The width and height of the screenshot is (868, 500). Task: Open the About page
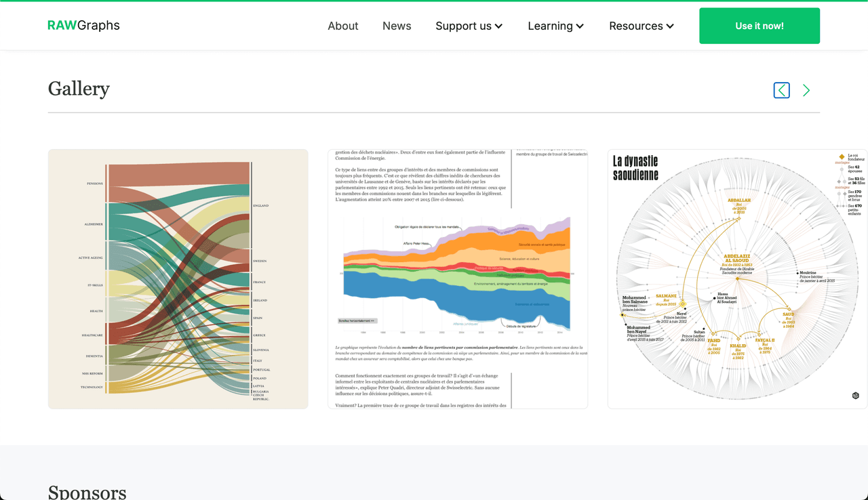[x=342, y=26]
